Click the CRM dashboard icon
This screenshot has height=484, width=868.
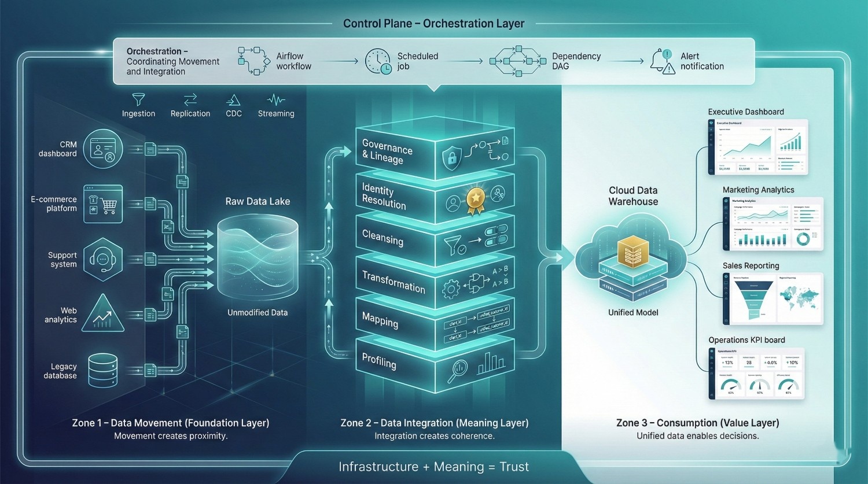pos(103,149)
